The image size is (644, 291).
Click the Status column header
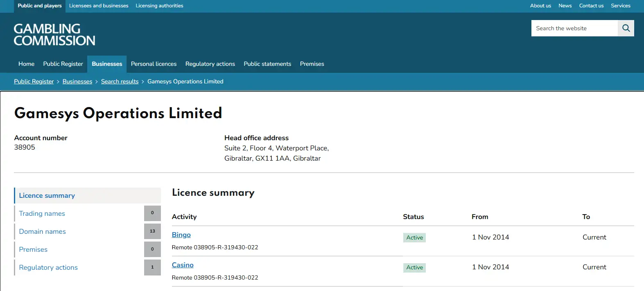(414, 217)
